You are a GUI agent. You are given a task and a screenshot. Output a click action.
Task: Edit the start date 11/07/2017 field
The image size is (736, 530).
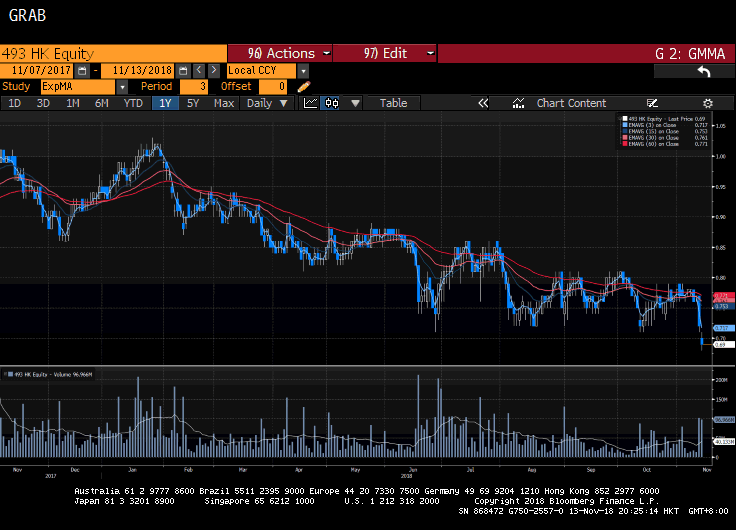tap(37, 71)
